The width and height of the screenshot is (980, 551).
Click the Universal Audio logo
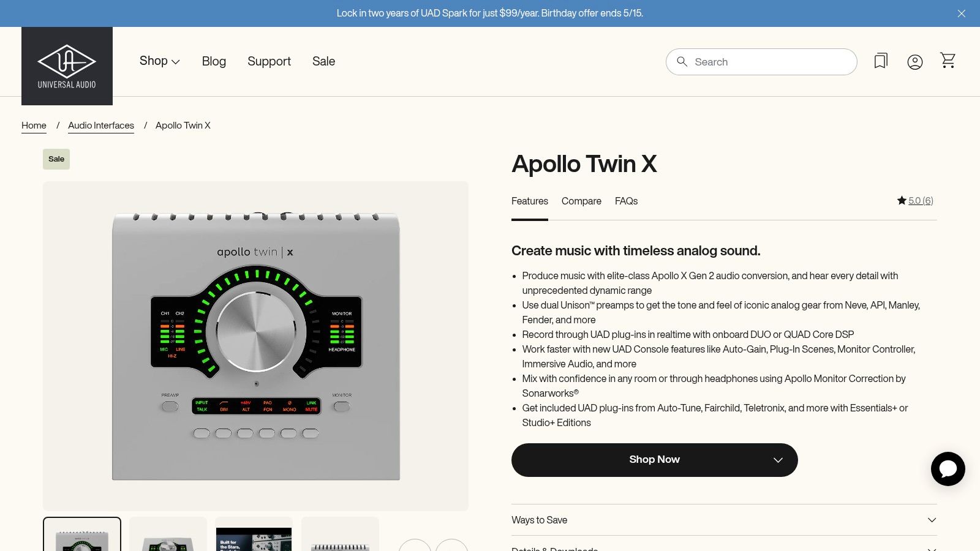(x=67, y=66)
